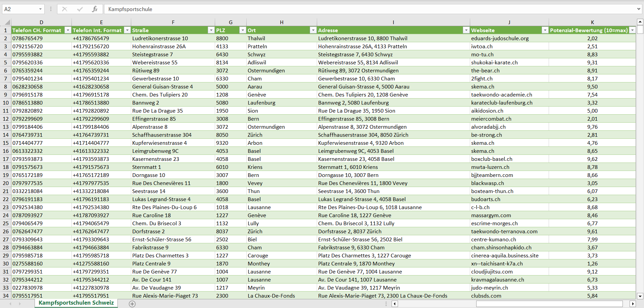Screen dimensions: 644x308
Task: Open the Potenzial-Bewertung filter dropdown
Action: click(632, 30)
